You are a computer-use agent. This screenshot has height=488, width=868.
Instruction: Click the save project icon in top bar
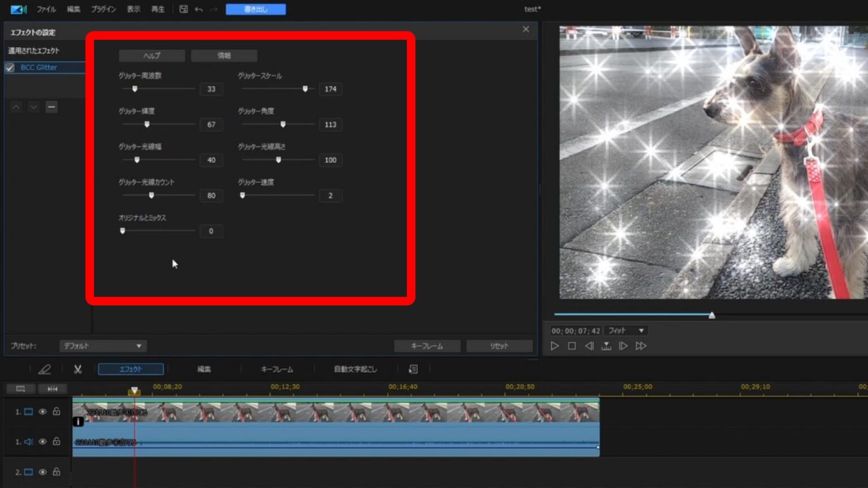pyautogui.click(x=184, y=9)
